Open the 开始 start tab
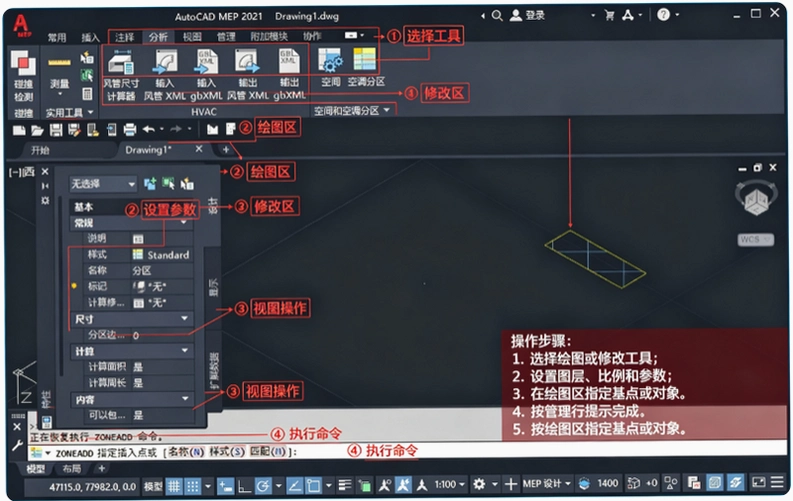Screen dimensions: 793x501 click(x=40, y=150)
